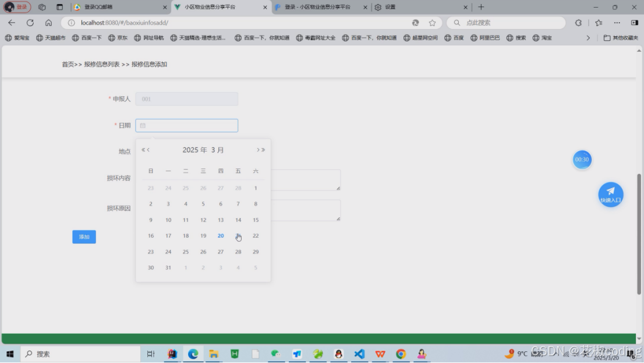
Task: Open the month selector 3 月
Action: pos(218,150)
